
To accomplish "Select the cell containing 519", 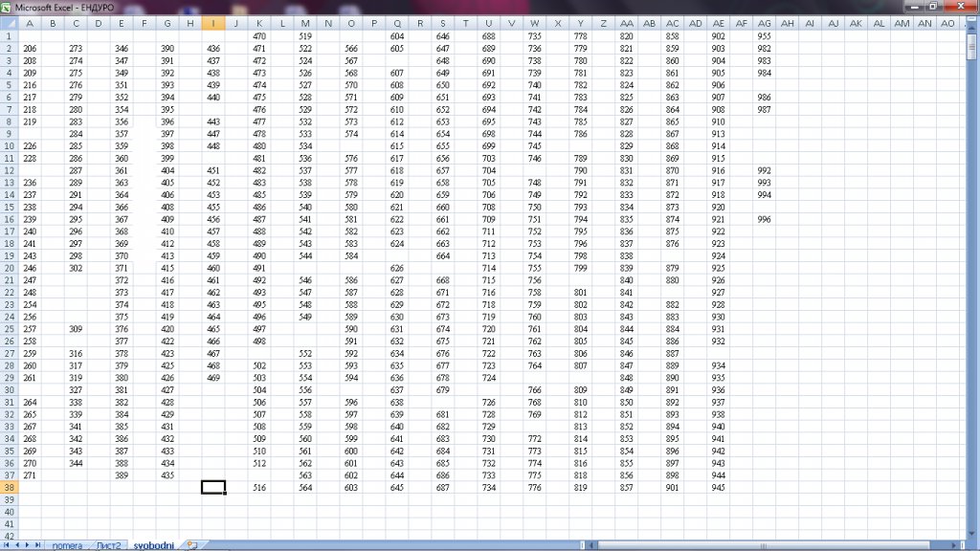I will click(305, 36).
